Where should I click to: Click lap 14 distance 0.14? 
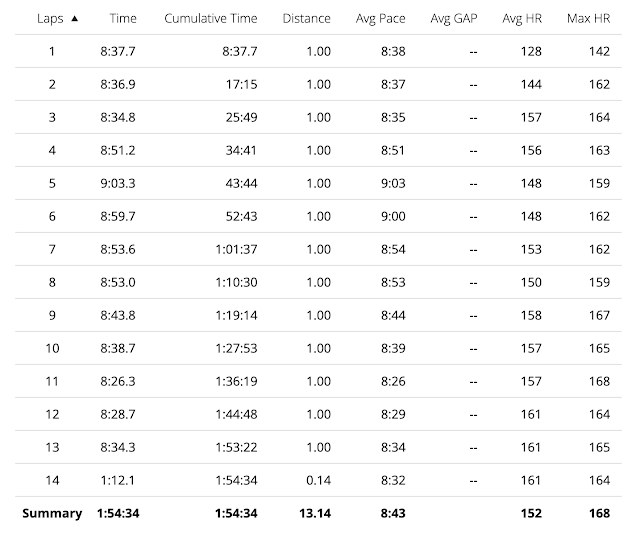pyautogui.click(x=319, y=480)
